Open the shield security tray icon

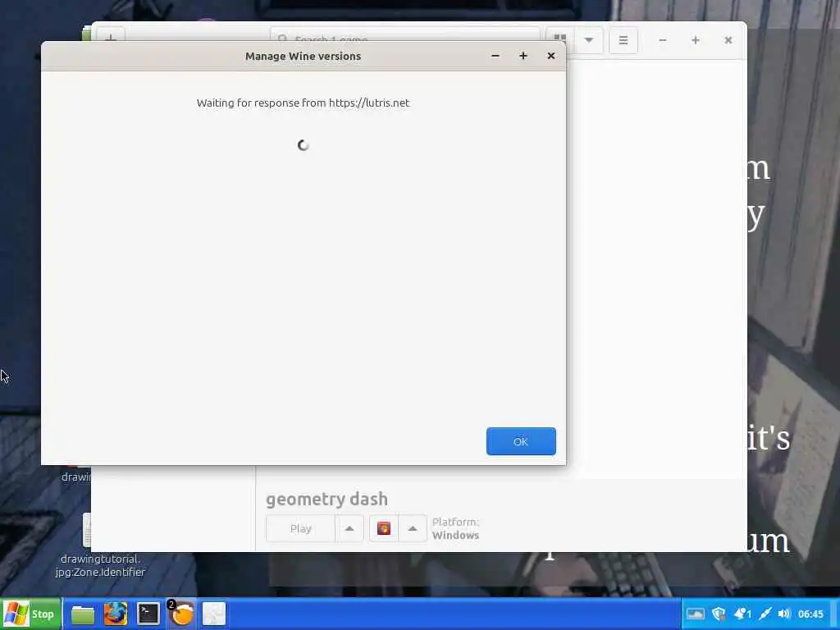tap(719, 614)
